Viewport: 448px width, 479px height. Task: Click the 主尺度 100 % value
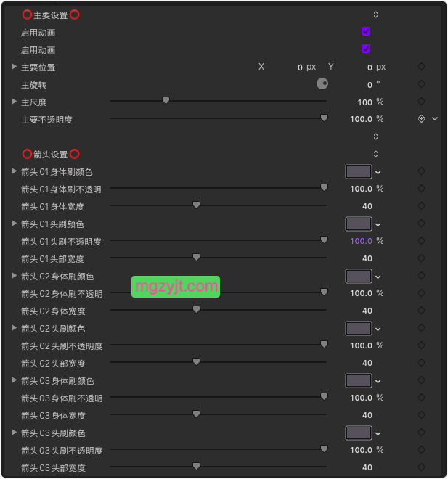click(365, 102)
